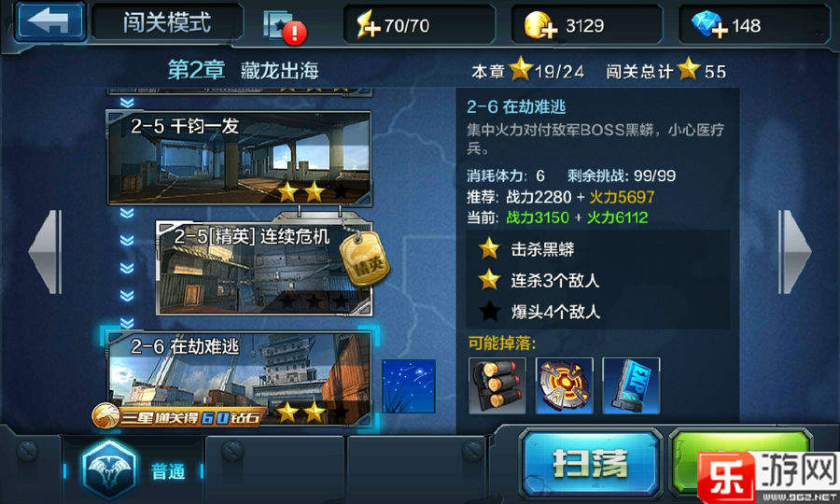The image size is (840, 504).
Task: Select stage 2-6 在劫难逃
Action: coord(240,379)
